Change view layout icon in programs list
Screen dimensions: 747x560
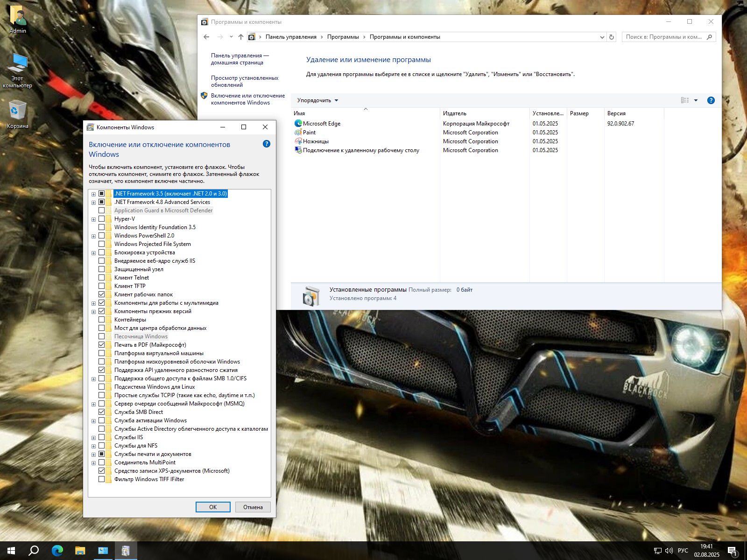tap(685, 100)
